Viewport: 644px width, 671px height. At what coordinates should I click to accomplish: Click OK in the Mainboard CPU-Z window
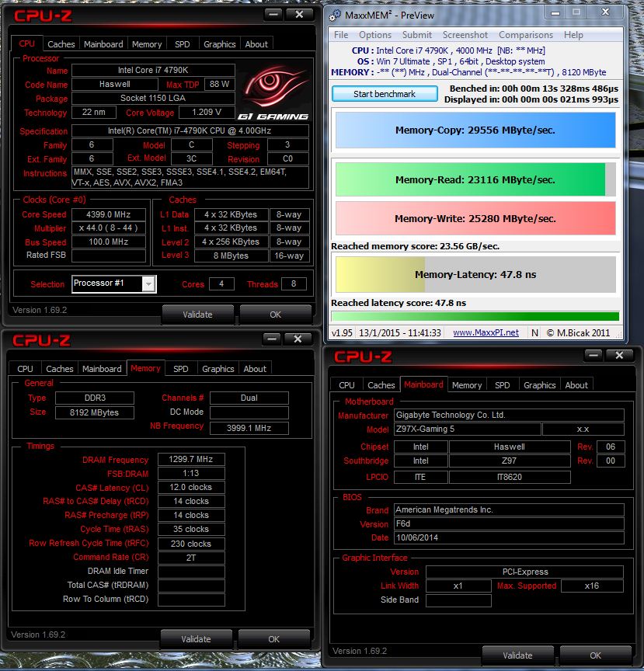point(595,655)
